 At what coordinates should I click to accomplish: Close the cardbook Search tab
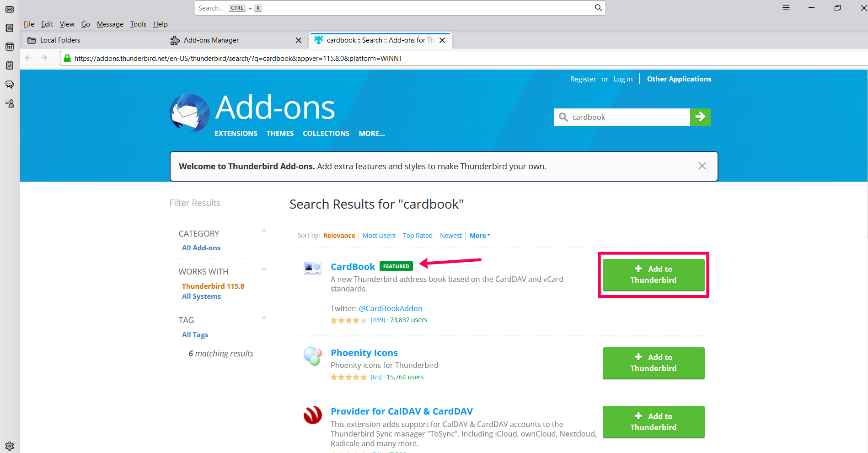tap(442, 40)
